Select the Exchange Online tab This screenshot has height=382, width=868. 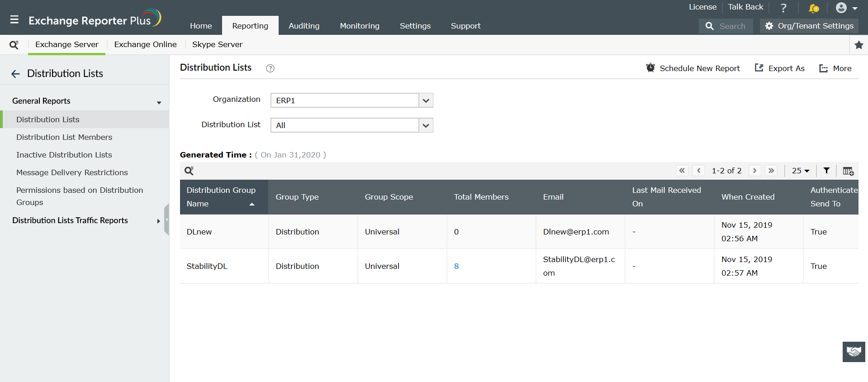tap(145, 44)
